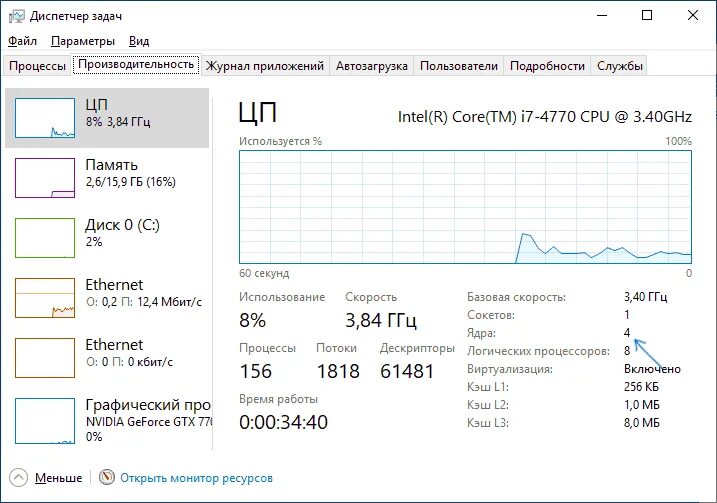Click the Intel Core i7-4770 CPU name
The height and width of the screenshot is (503, 717).
tap(545, 117)
